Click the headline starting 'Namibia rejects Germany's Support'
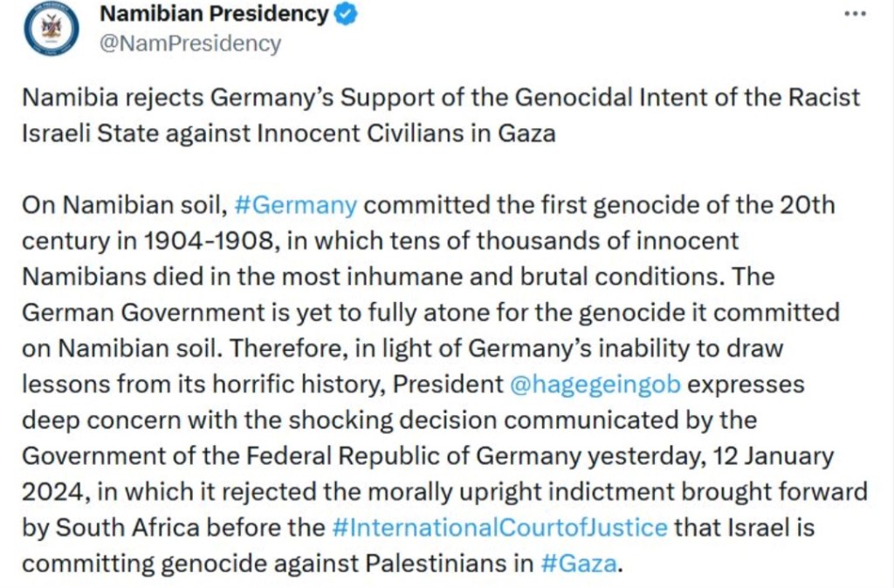 (441, 97)
